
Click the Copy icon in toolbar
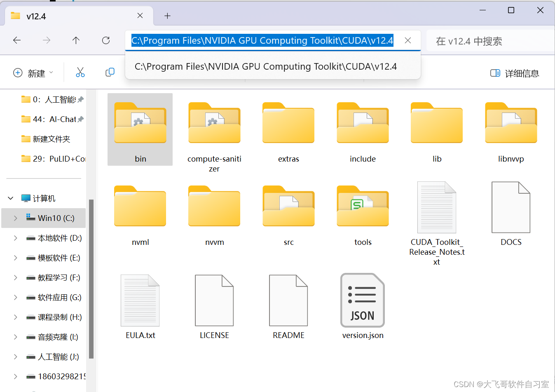tap(110, 73)
